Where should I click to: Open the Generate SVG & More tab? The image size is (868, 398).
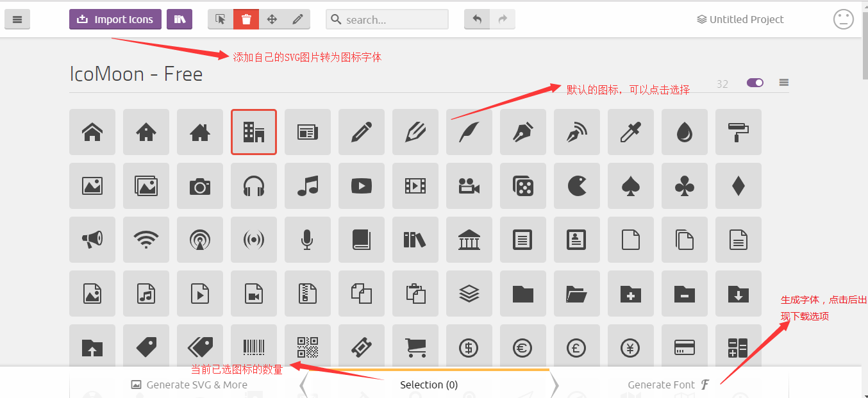[x=189, y=385]
